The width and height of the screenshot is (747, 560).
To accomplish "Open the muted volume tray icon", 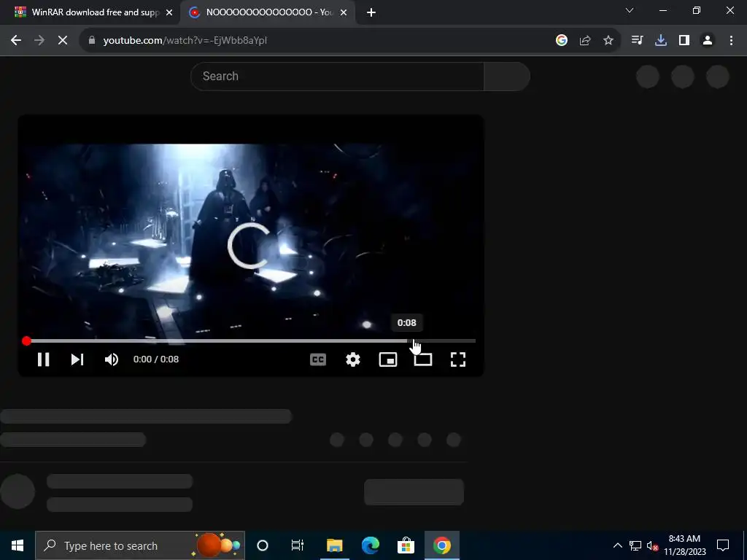I will click(652, 546).
